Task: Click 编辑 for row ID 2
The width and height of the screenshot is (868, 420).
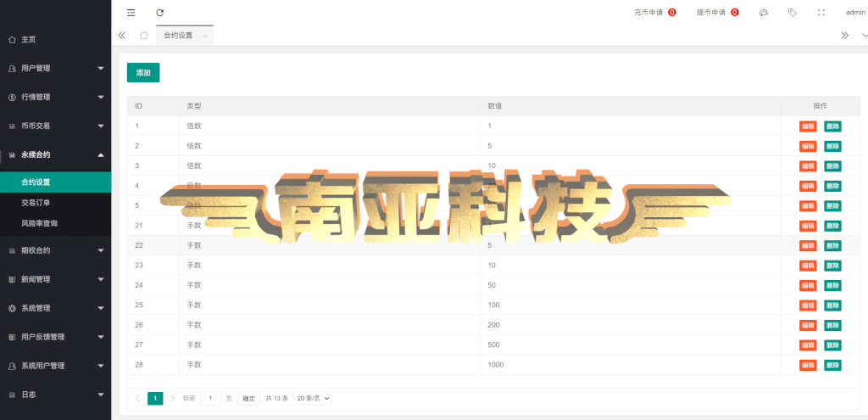Action: 808,146
